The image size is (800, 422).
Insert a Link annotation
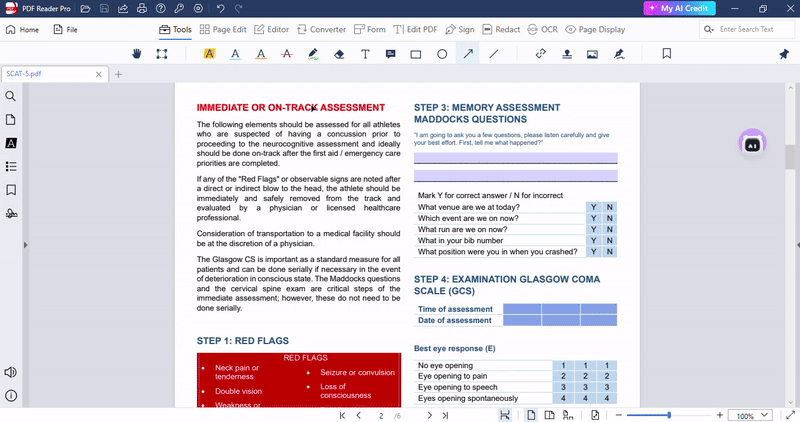(x=541, y=54)
